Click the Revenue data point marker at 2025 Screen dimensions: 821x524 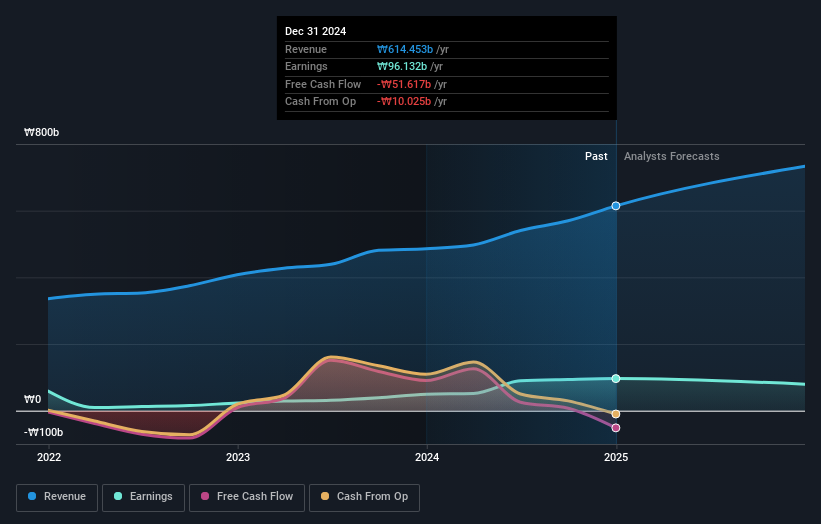616,206
